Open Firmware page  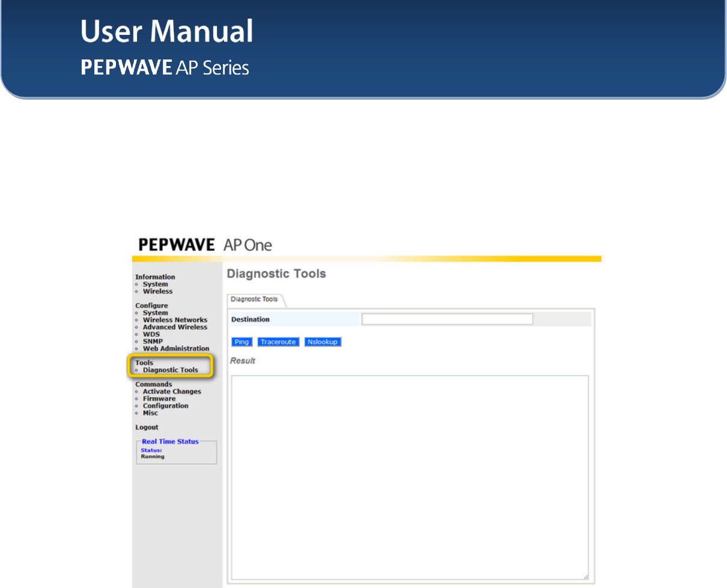[x=159, y=399]
